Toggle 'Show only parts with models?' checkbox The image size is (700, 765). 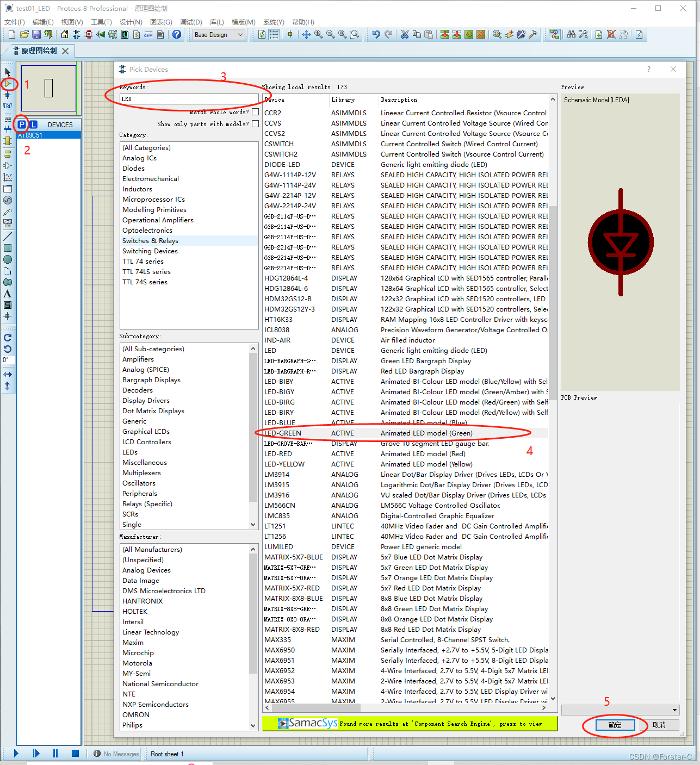(x=255, y=124)
